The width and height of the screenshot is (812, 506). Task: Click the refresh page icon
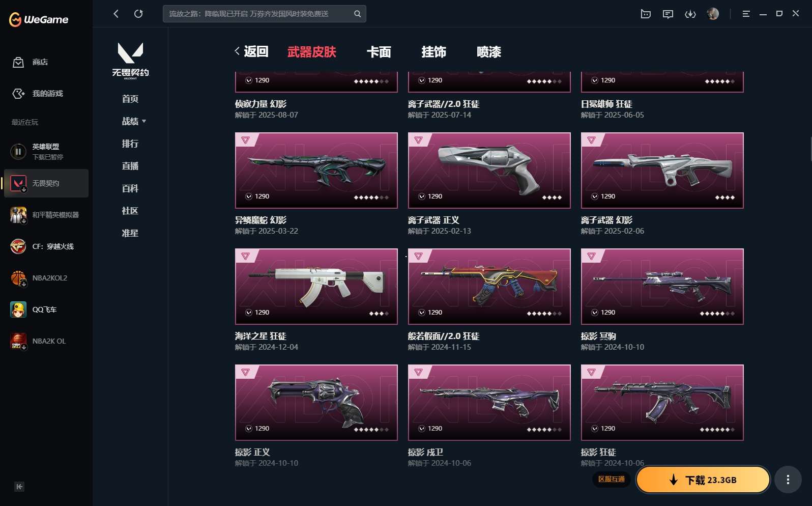click(138, 14)
